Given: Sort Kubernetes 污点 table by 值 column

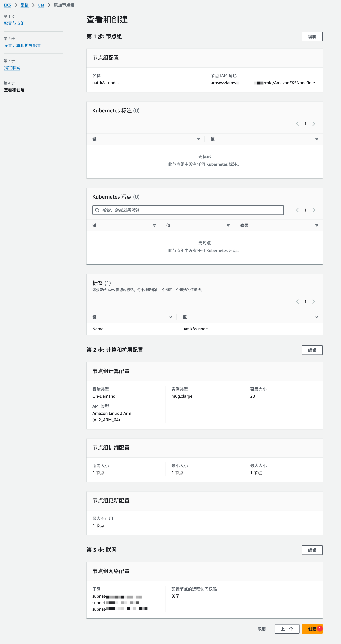Looking at the screenshot, I should (228, 226).
